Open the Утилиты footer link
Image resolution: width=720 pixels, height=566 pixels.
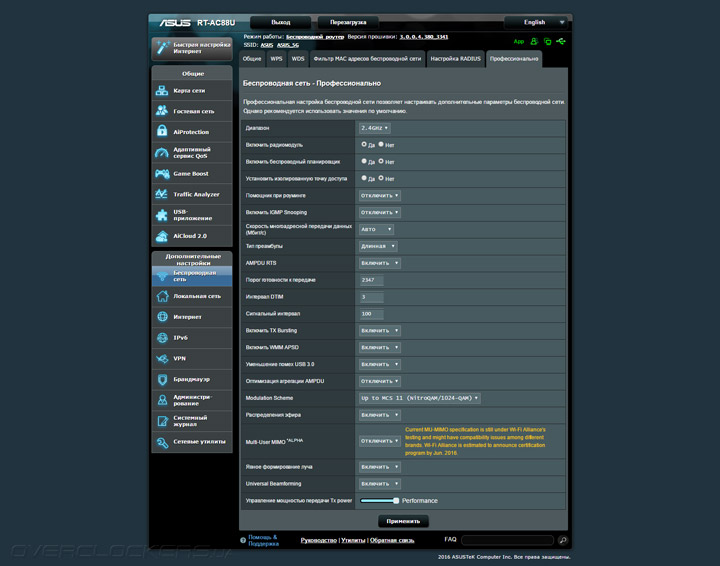coord(353,540)
